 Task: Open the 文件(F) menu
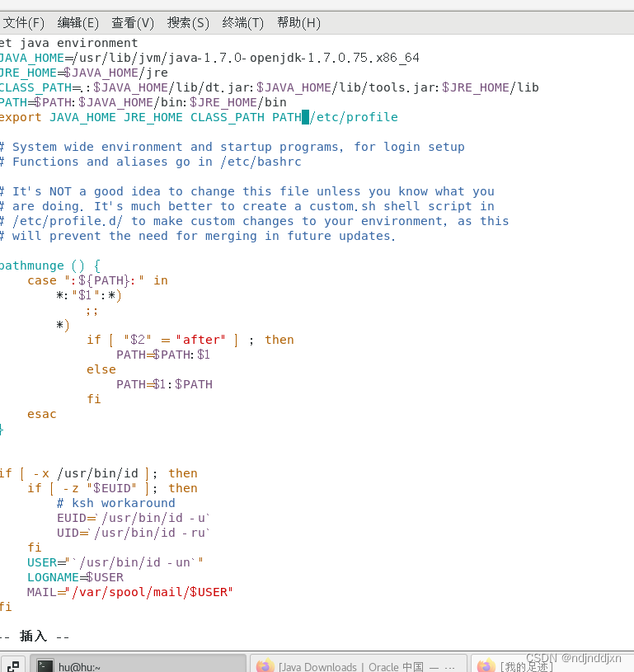pos(24,23)
